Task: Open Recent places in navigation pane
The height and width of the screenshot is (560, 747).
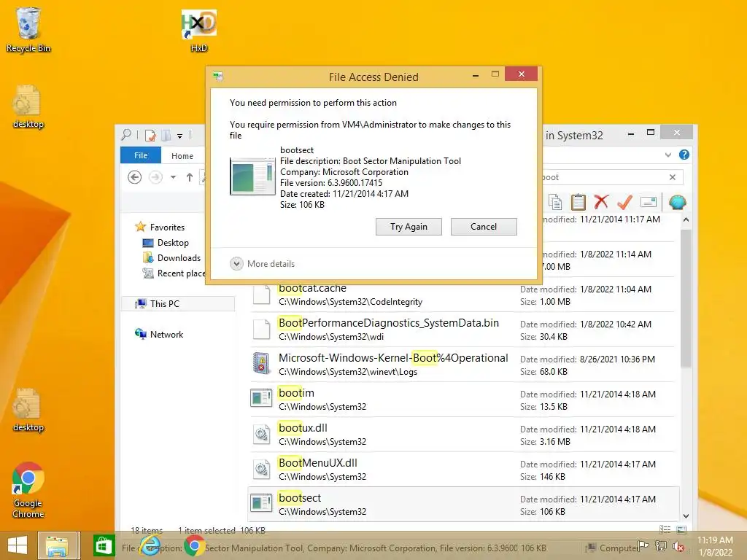Action: [x=174, y=273]
